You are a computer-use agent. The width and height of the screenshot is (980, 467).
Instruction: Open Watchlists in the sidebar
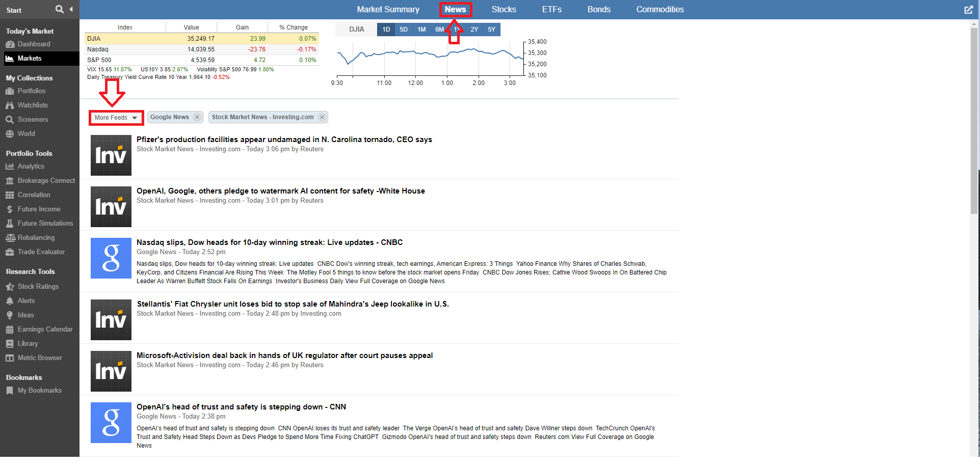[x=33, y=105]
